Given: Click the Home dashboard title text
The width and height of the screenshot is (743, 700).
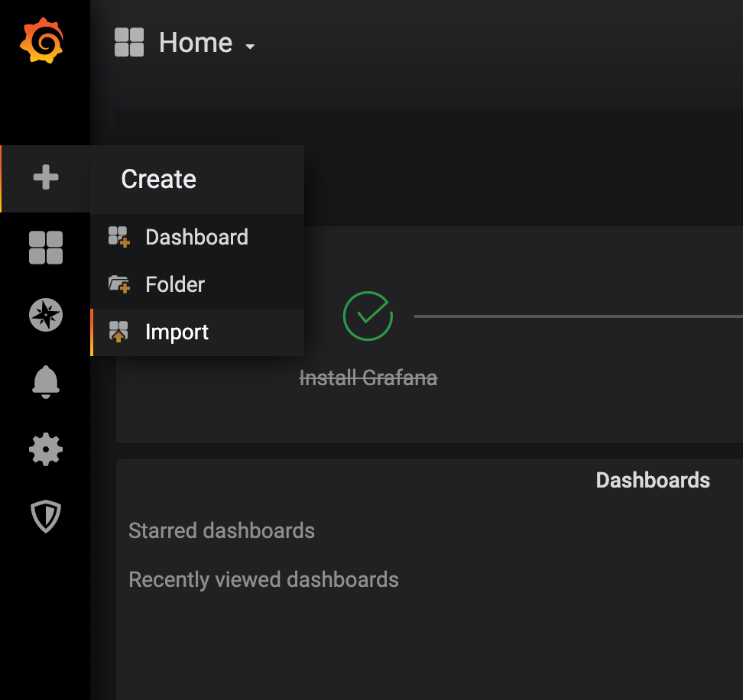Looking at the screenshot, I should (195, 43).
